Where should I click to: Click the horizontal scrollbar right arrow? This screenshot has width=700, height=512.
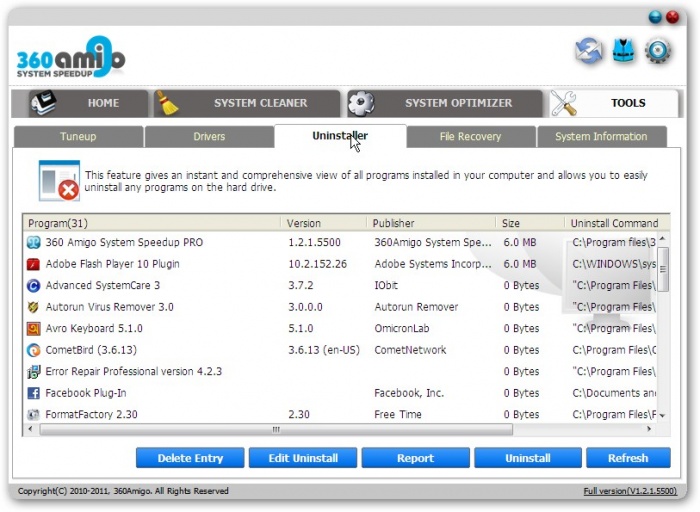point(649,429)
